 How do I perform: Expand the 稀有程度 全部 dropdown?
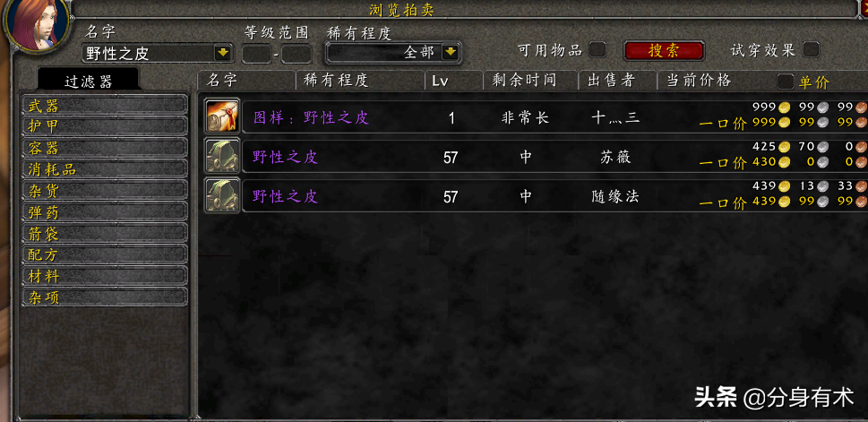point(451,53)
